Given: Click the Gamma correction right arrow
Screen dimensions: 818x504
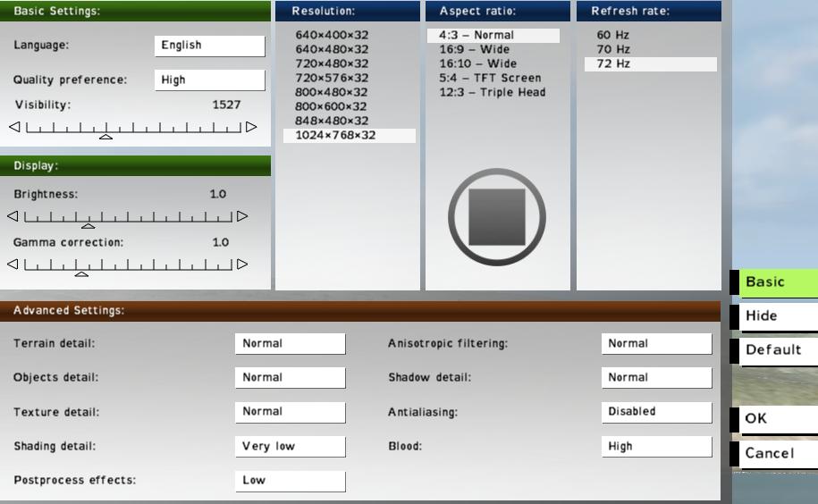Looking at the screenshot, I should pos(242,265).
